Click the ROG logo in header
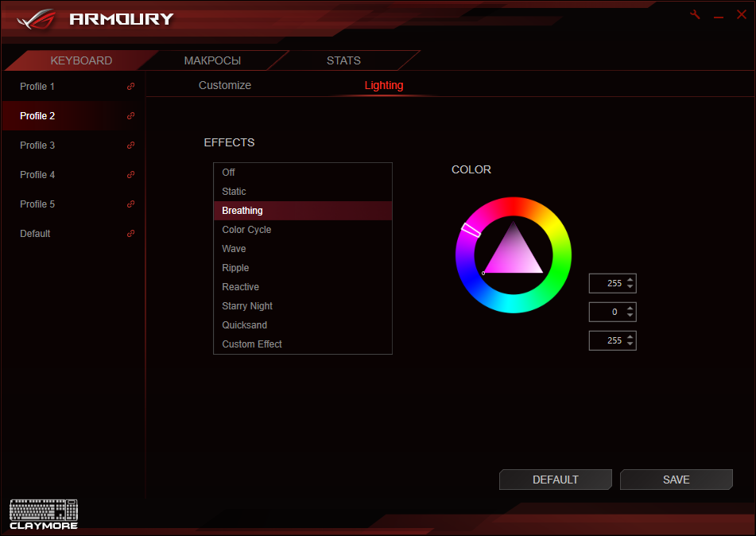This screenshot has width=756, height=536. pyautogui.click(x=37, y=19)
